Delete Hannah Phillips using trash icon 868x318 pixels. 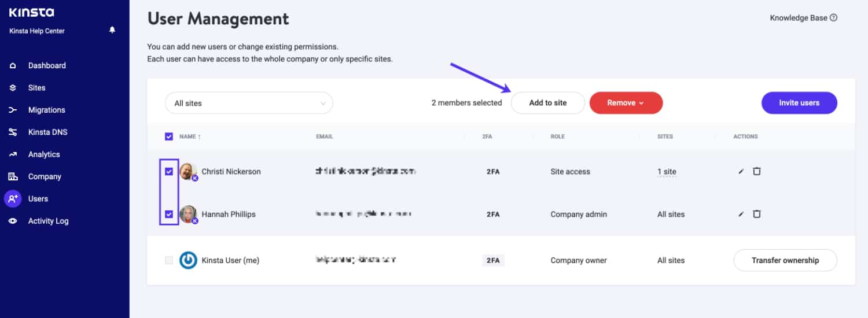[756, 214]
